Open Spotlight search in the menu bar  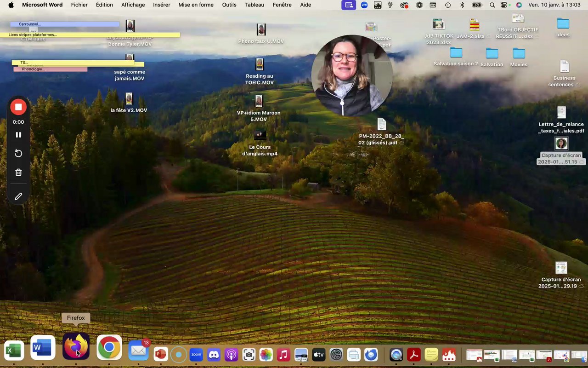pos(492,5)
